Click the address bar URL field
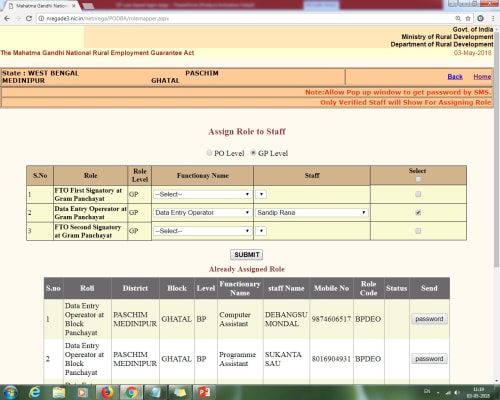 (x=247, y=19)
